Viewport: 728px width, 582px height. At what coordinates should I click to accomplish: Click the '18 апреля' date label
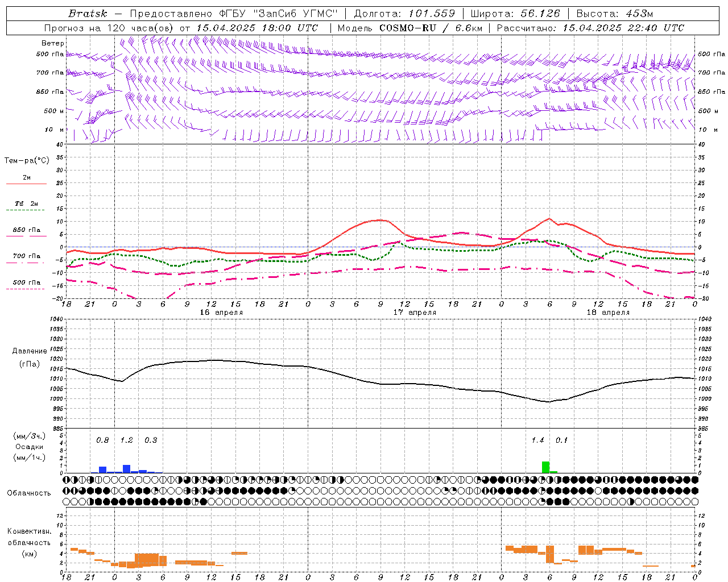[608, 313]
